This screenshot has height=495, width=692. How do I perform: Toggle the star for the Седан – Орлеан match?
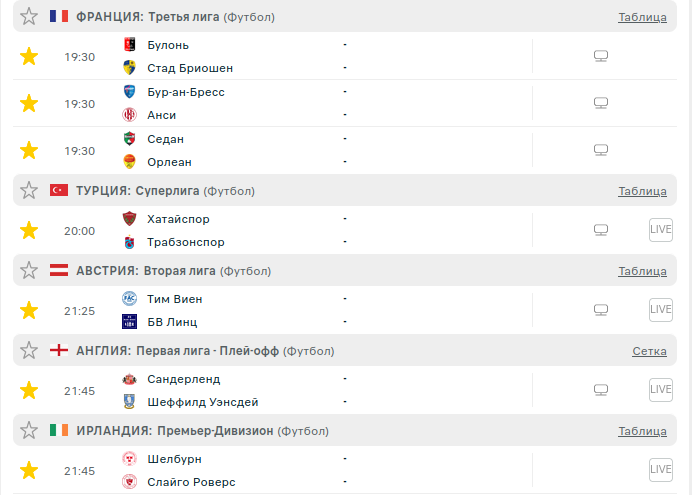29,151
